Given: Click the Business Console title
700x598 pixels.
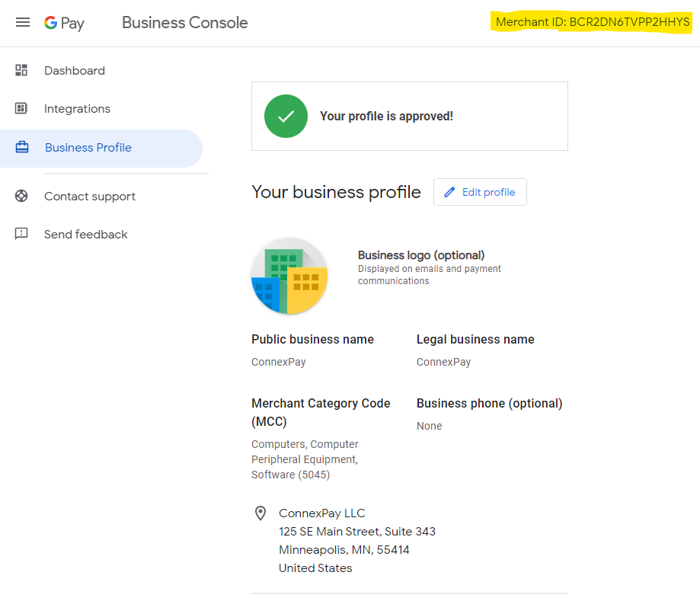Looking at the screenshot, I should (x=185, y=23).
